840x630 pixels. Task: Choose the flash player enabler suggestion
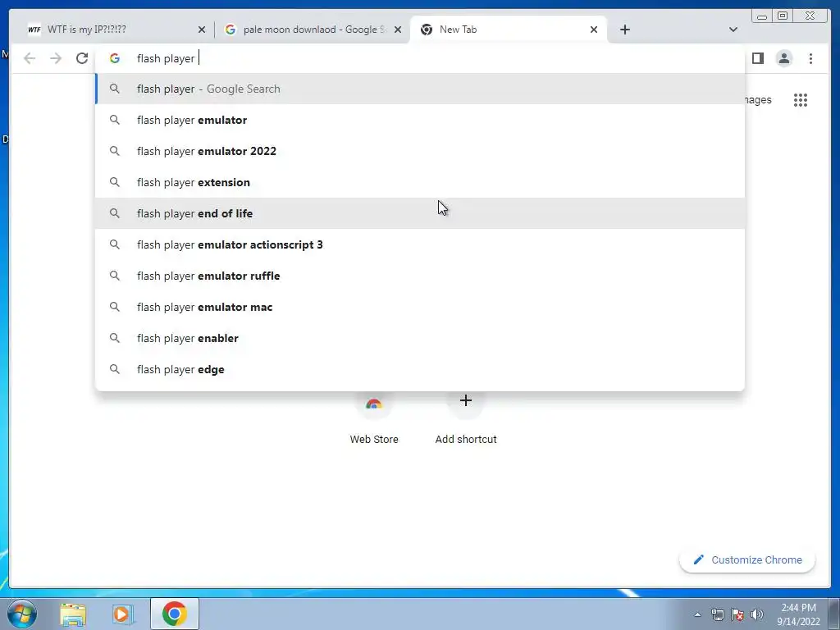[420, 338]
